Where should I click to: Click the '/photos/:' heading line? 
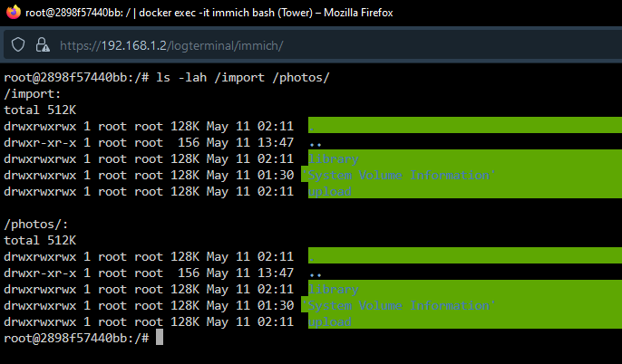point(35,225)
